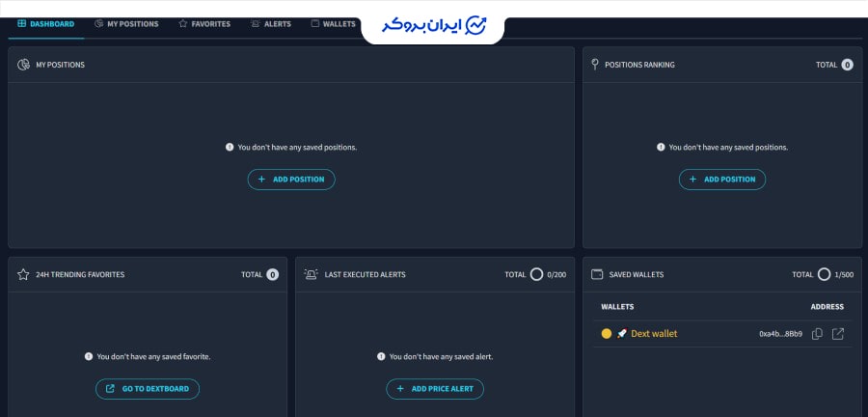Switch to the Dashboard tab

(x=46, y=24)
